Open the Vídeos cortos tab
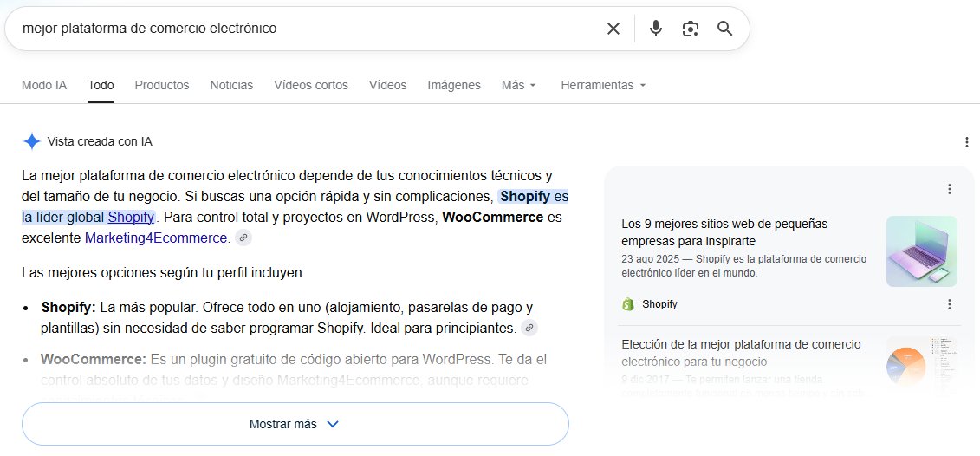 coord(310,85)
